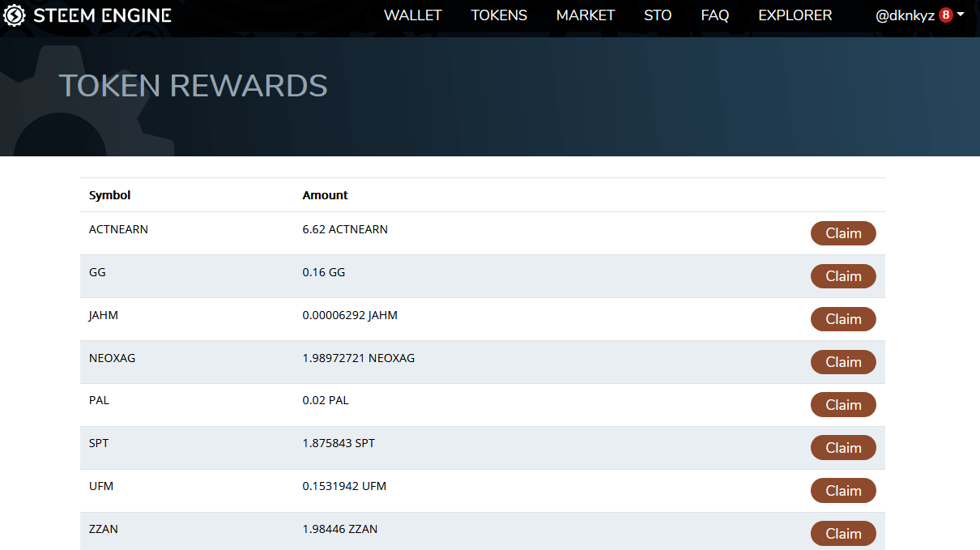Open the MARKET menu item
The height and width of the screenshot is (550, 980).
[586, 15]
